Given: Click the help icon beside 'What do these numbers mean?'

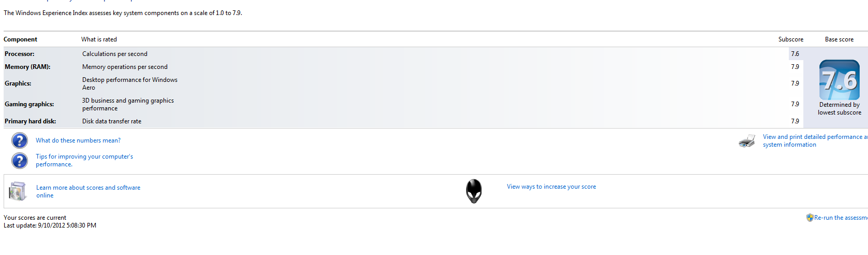Looking at the screenshot, I should point(20,140).
